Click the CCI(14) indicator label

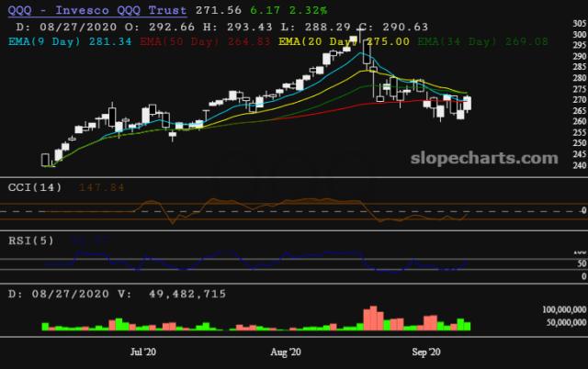point(35,187)
